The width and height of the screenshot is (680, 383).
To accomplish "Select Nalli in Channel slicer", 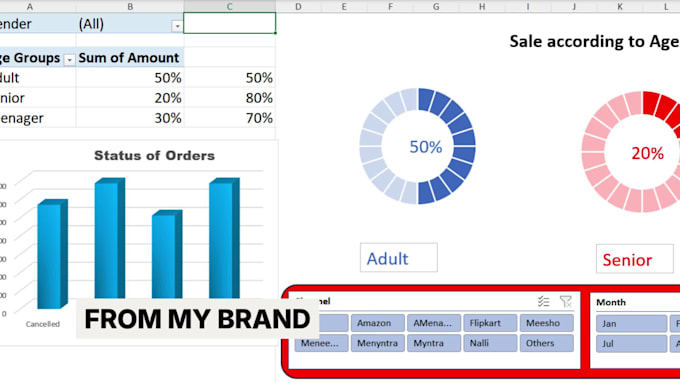I will [490, 343].
